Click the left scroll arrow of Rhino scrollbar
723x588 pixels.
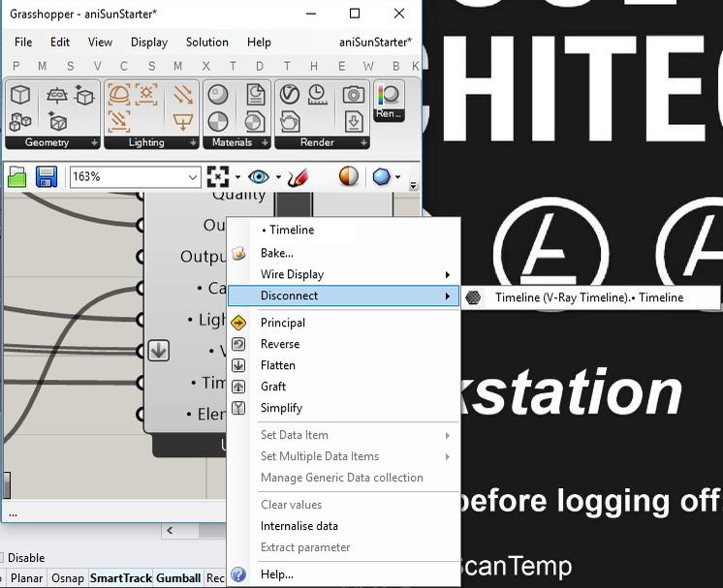click(171, 531)
